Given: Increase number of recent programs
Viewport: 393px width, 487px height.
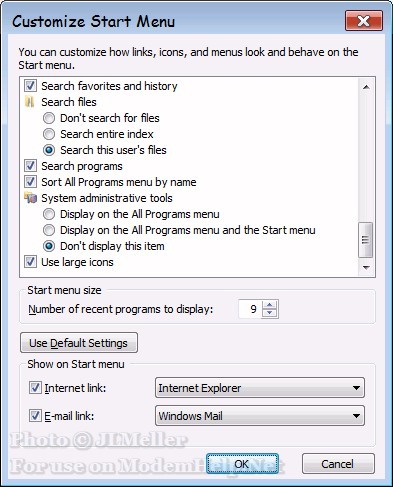Looking at the screenshot, I should pyautogui.click(x=270, y=304).
